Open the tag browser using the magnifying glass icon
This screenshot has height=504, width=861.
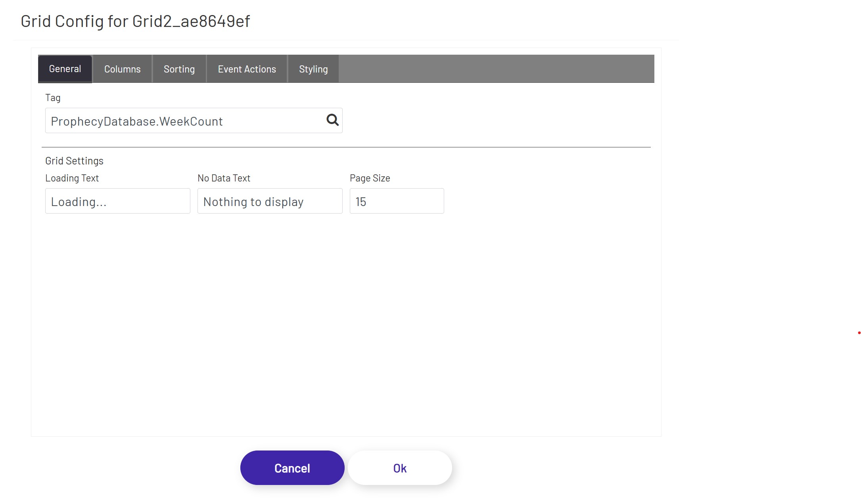(332, 120)
